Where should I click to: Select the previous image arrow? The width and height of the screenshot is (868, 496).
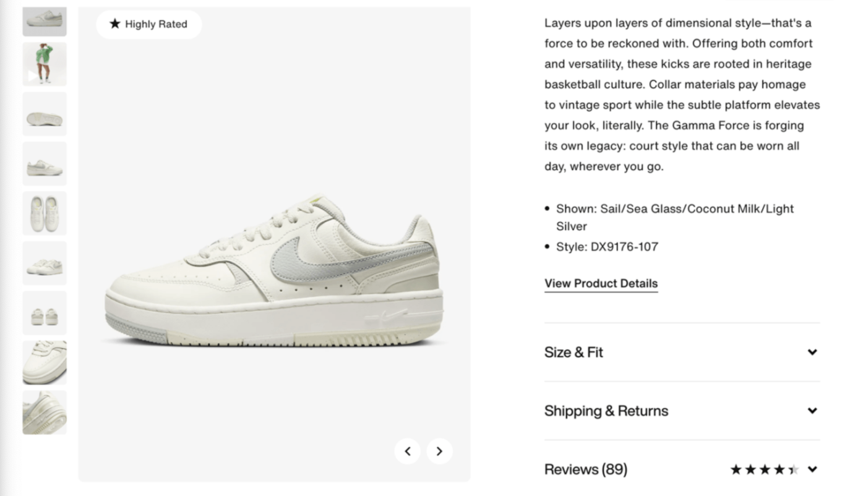[x=408, y=451]
